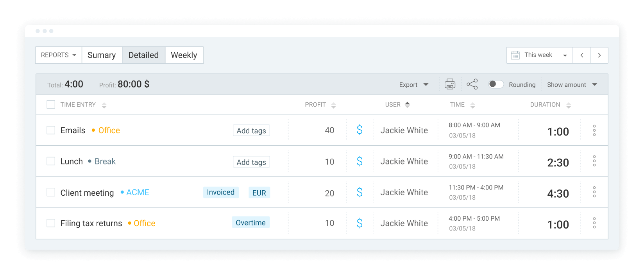This screenshot has width=644, height=275.
Task: Click the share icon
Action: tap(472, 84)
